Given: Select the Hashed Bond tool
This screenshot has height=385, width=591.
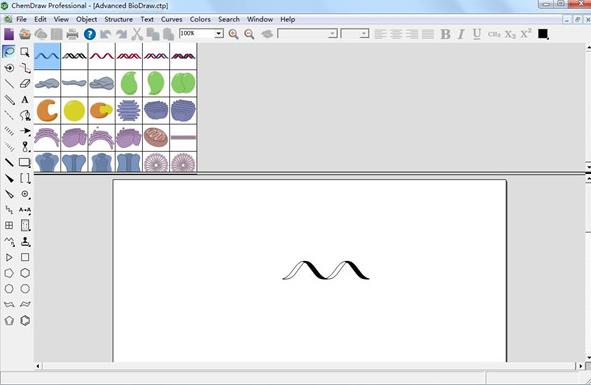Looking at the screenshot, I should pyautogui.click(x=9, y=131).
